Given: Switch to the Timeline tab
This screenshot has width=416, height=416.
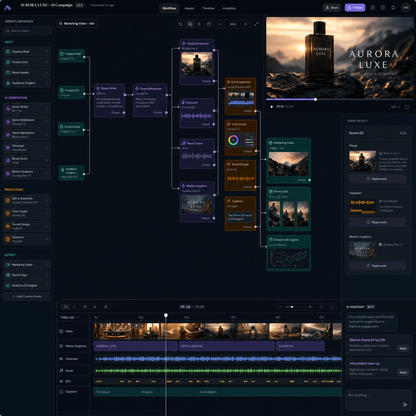Looking at the screenshot, I should [x=208, y=8].
